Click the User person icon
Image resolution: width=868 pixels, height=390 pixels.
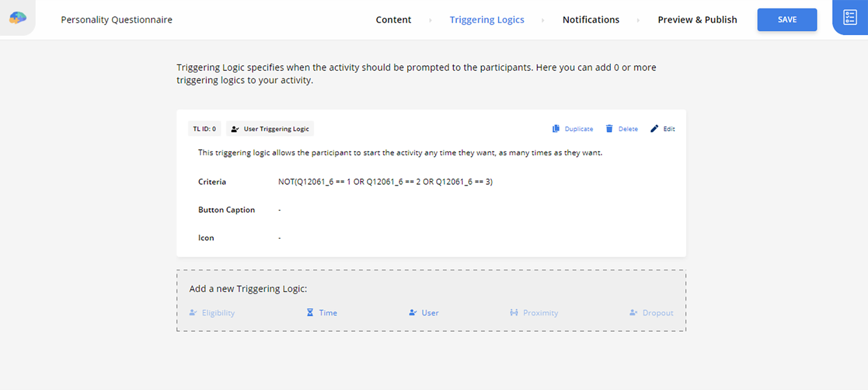(413, 313)
